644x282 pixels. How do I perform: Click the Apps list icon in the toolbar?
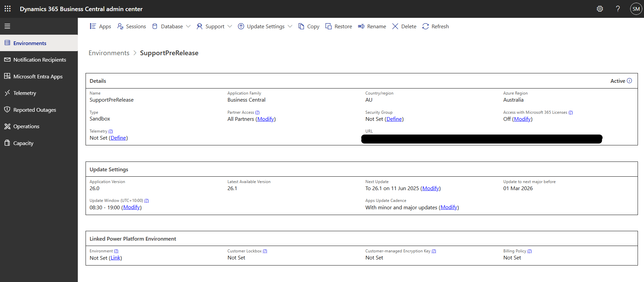93,26
